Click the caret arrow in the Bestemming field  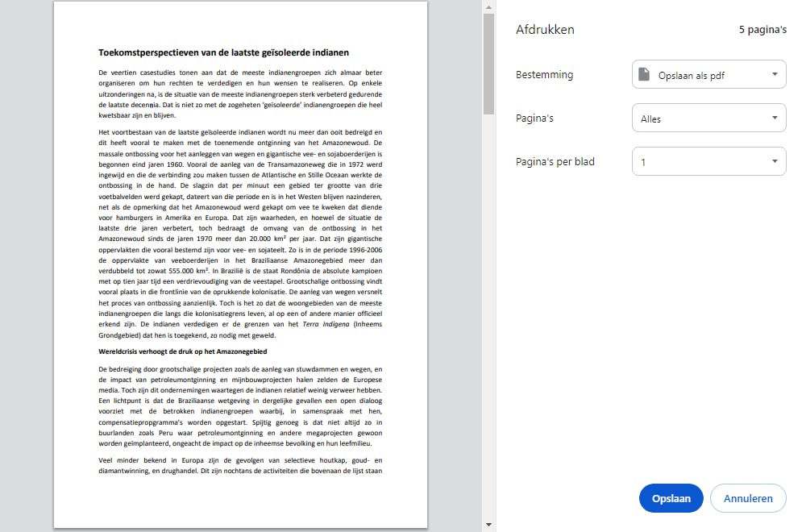click(x=775, y=74)
